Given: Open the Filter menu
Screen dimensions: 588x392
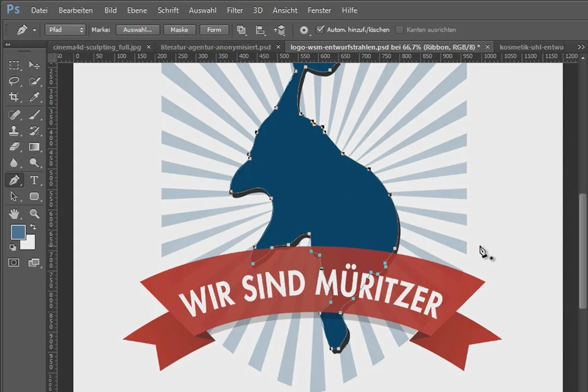Looking at the screenshot, I should click(235, 10).
